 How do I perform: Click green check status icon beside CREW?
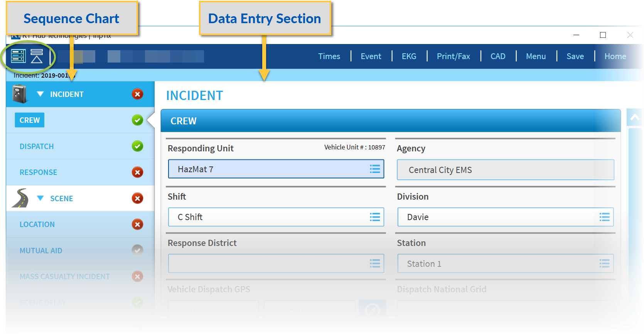pos(137,120)
